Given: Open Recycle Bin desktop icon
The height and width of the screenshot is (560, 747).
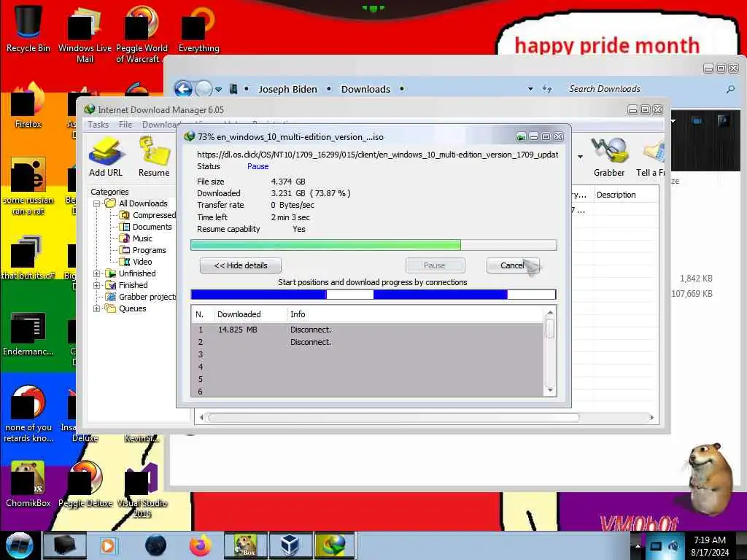Looking at the screenshot, I should pyautogui.click(x=28, y=28).
